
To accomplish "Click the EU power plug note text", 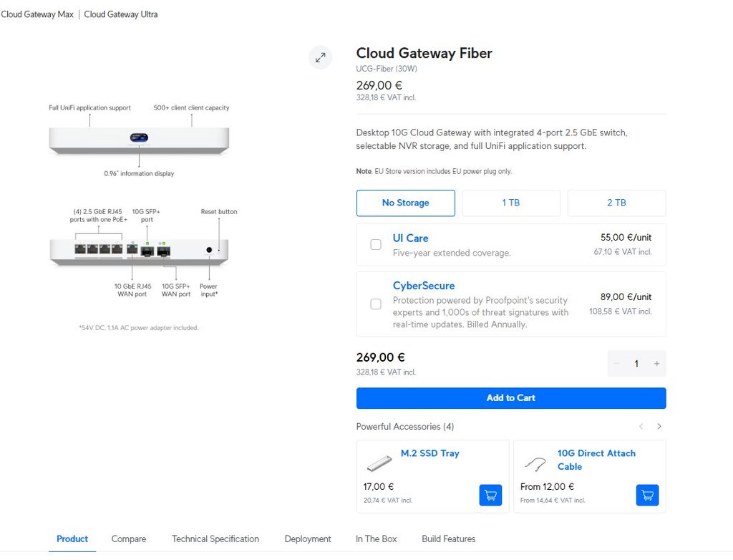I will tap(434, 172).
